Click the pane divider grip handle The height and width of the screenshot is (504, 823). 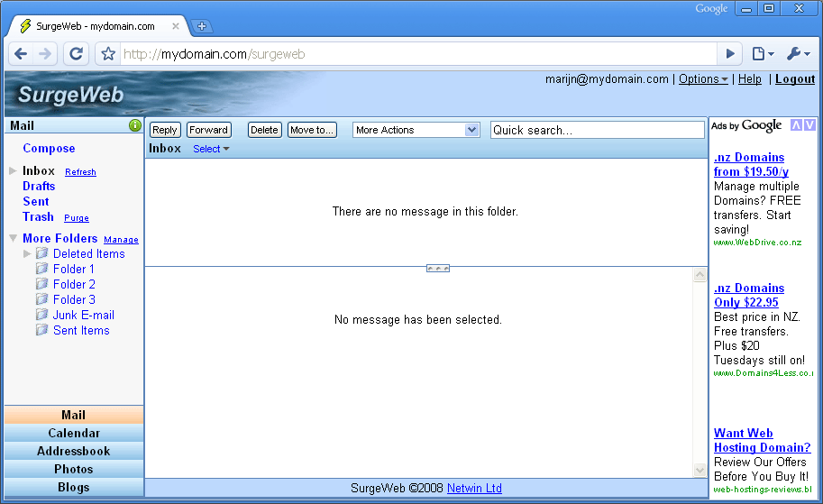point(438,269)
